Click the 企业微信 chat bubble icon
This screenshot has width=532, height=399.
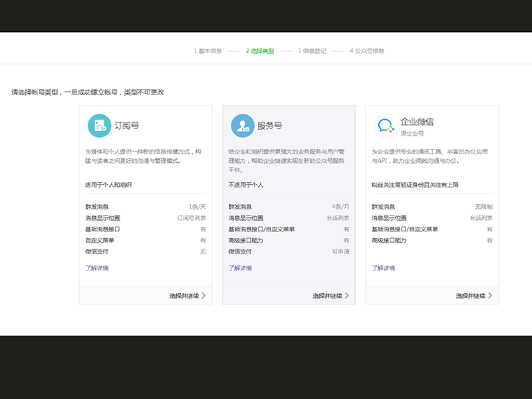point(385,124)
